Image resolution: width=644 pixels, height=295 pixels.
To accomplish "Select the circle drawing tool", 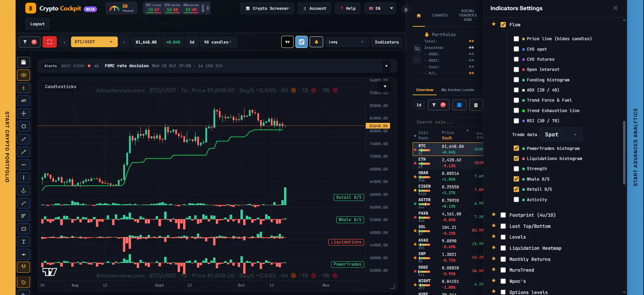I will (24, 126).
